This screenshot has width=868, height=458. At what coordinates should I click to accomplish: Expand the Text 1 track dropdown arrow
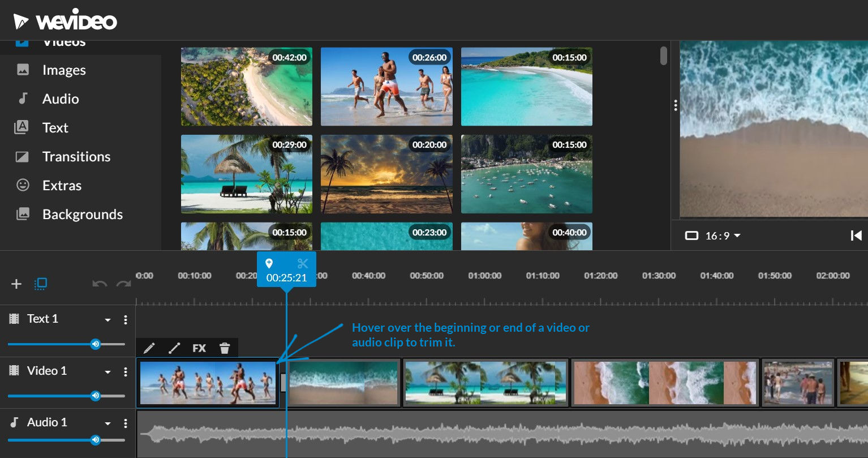tap(108, 320)
